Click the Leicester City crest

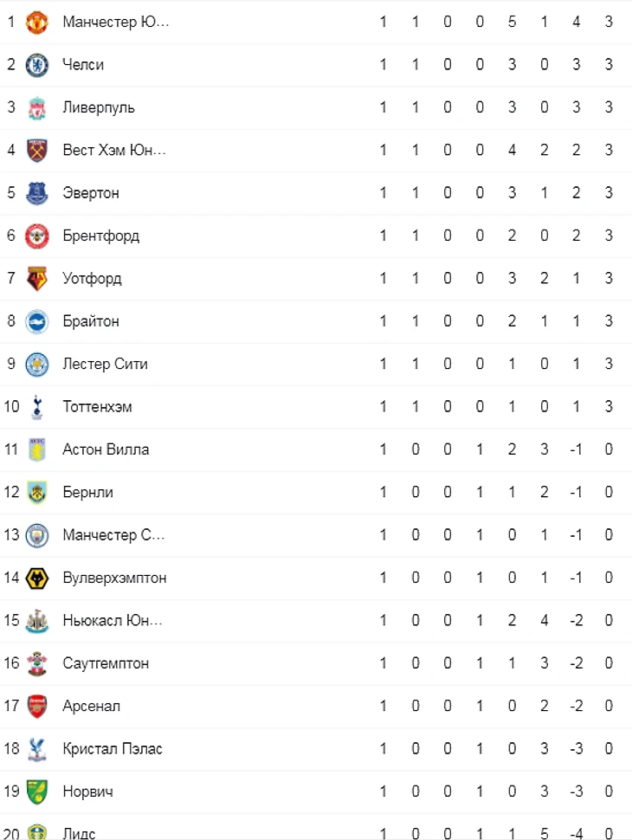pos(37,364)
